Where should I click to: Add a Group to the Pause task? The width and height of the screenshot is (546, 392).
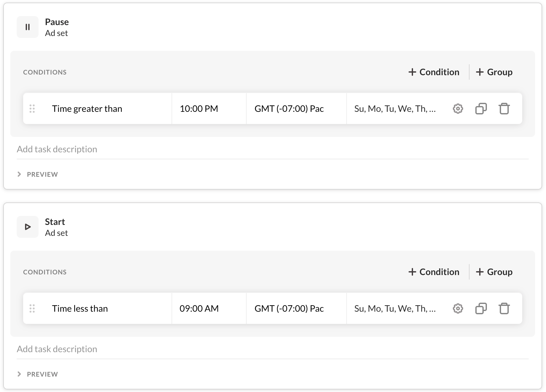494,72
